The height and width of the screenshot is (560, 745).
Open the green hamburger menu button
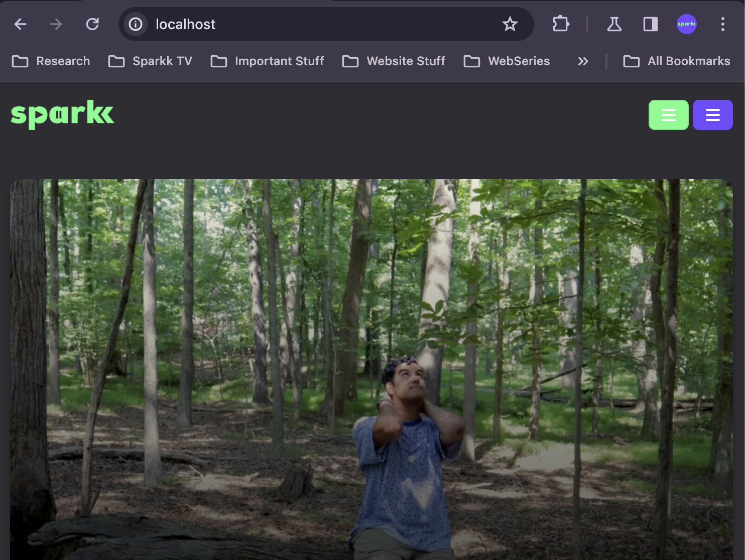click(669, 115)
